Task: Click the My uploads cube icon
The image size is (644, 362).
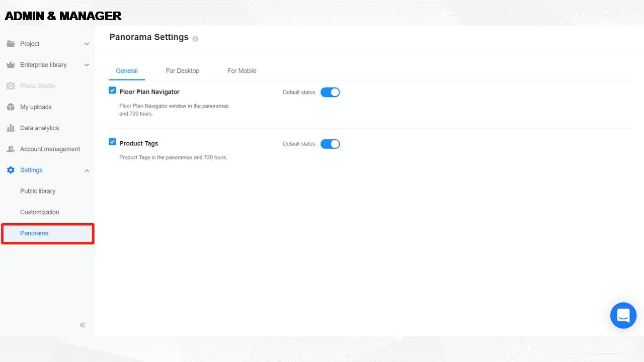Action: 11,107
